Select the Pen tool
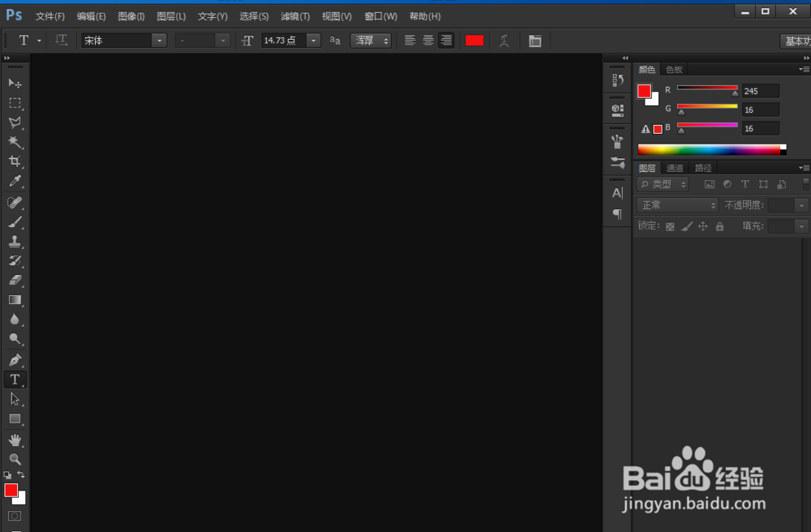Image resolution: width=811 pixels, height=532 pixels. coord(15,360)
